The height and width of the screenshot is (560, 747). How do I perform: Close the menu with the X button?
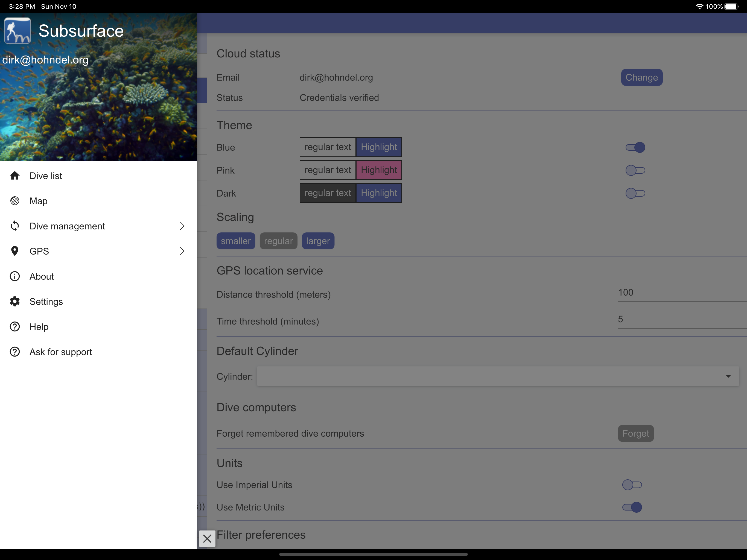coord(207,539)
